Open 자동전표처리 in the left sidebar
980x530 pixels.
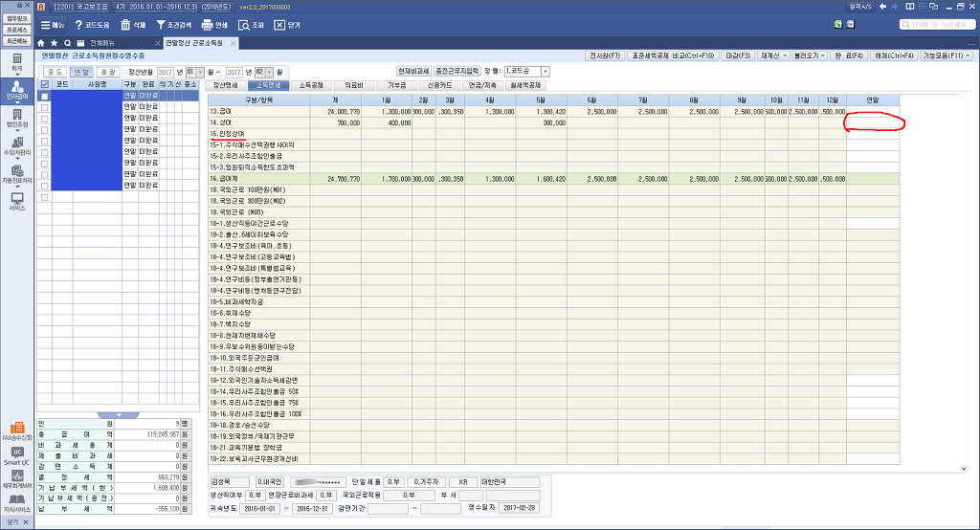(17, 174)
